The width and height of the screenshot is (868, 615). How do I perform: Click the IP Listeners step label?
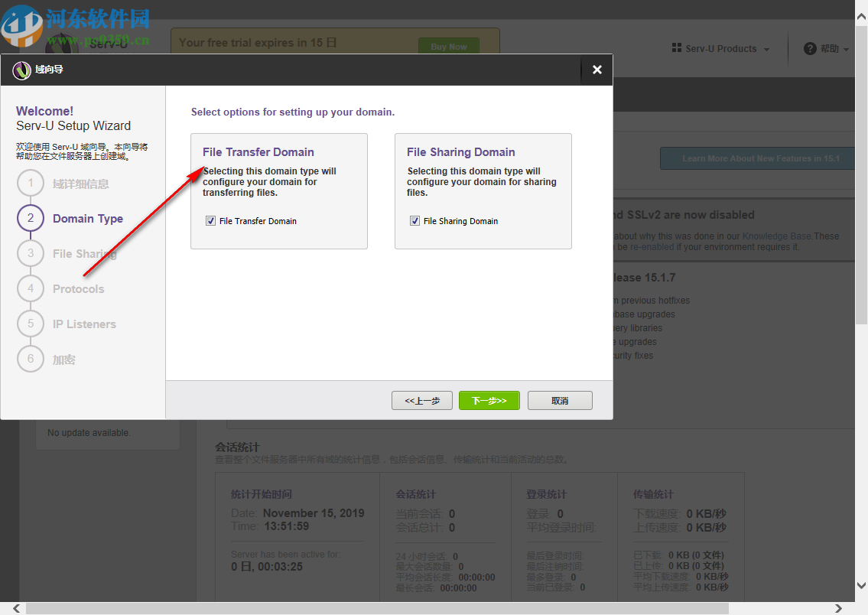[84, 324]
